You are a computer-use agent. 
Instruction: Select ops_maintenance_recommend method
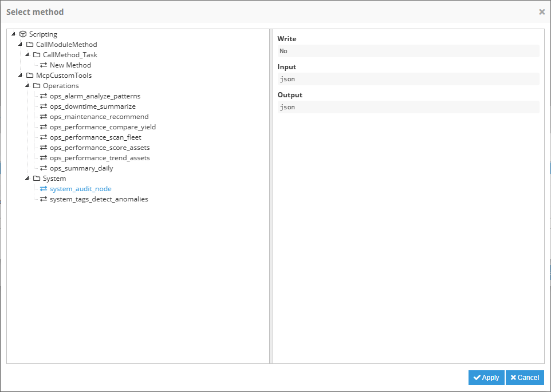(99, 117)
